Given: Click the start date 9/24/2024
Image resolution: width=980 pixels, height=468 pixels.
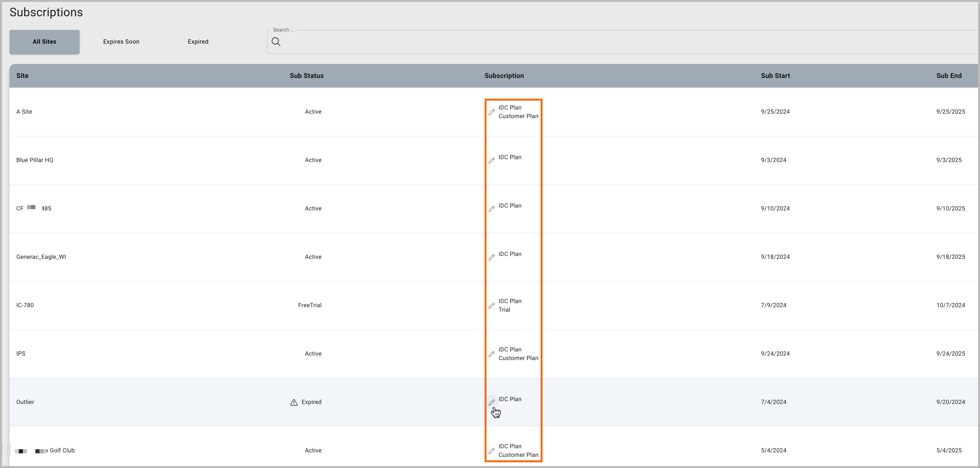Looking at the screenshot, I should point(775,353).
